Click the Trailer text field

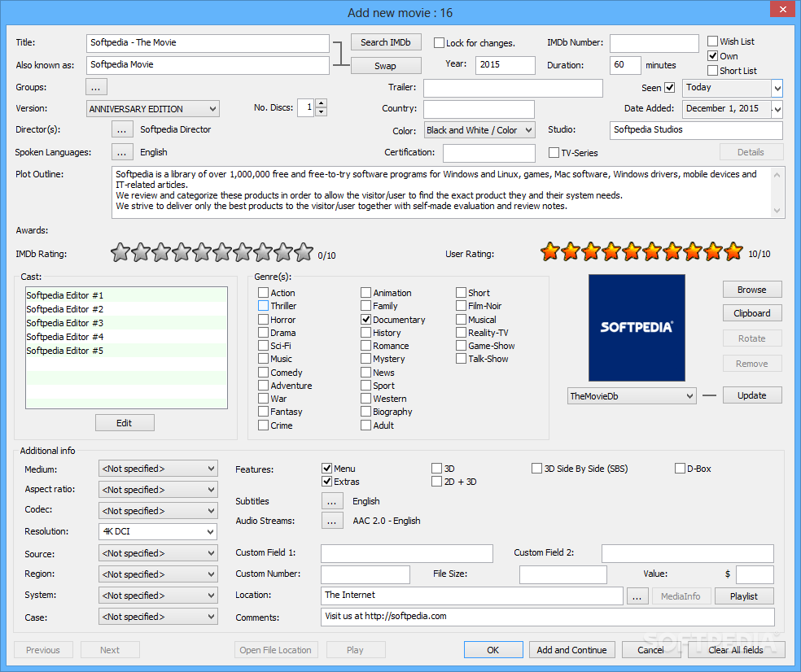514,88
